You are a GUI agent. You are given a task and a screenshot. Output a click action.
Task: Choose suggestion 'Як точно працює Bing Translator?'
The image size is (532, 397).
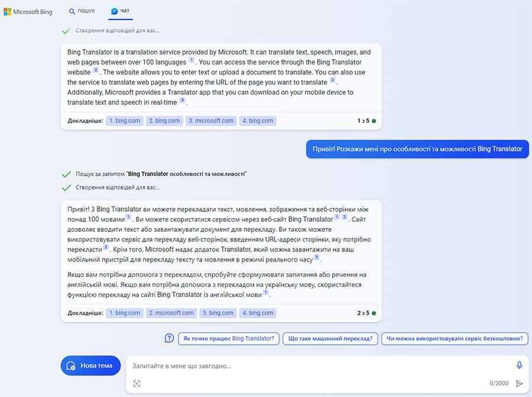click(x=229, y=338)
